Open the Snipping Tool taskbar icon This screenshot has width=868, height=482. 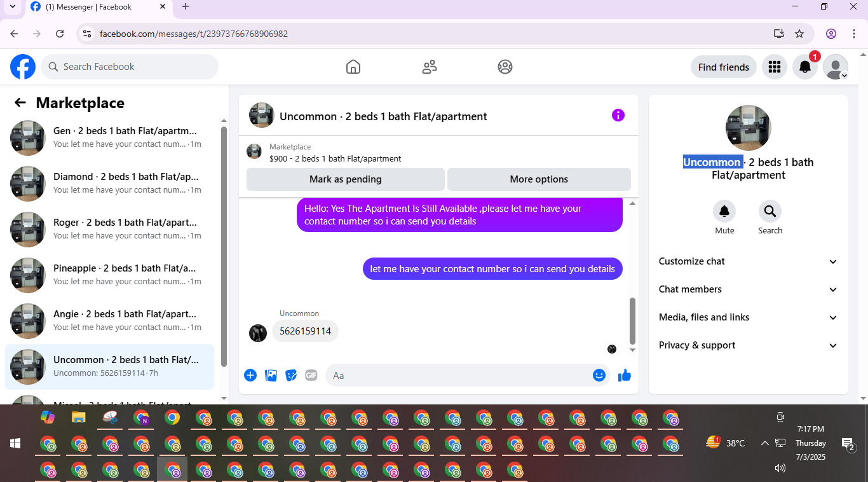111,417
